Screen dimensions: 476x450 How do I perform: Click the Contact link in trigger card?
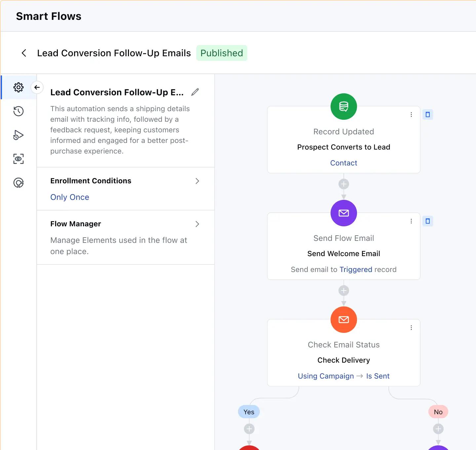coord(344,163)
